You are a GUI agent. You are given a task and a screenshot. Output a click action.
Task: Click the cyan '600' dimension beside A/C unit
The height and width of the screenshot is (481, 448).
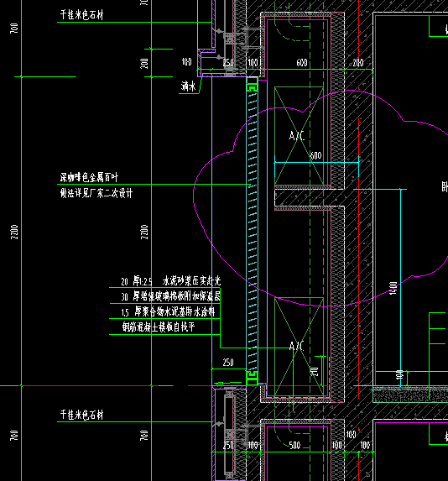coord(315,155)
